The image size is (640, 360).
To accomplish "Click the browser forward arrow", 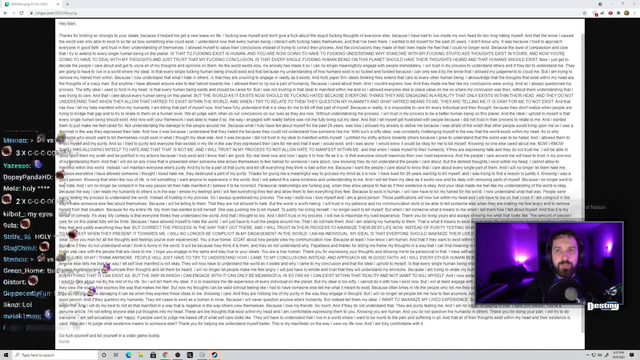I will pyautogui.click(x=13, y=13).
